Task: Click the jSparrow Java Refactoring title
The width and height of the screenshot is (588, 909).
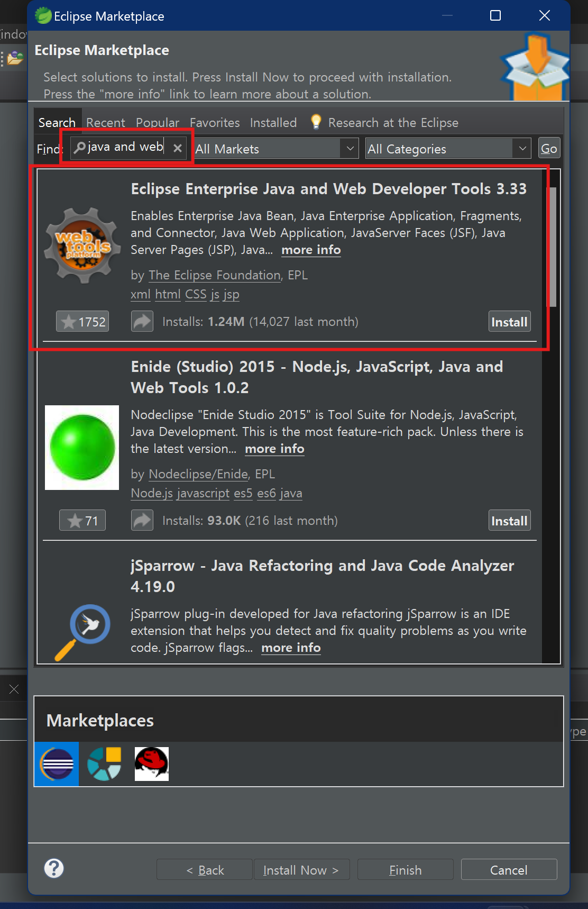Action: click(x=323, y=576)
